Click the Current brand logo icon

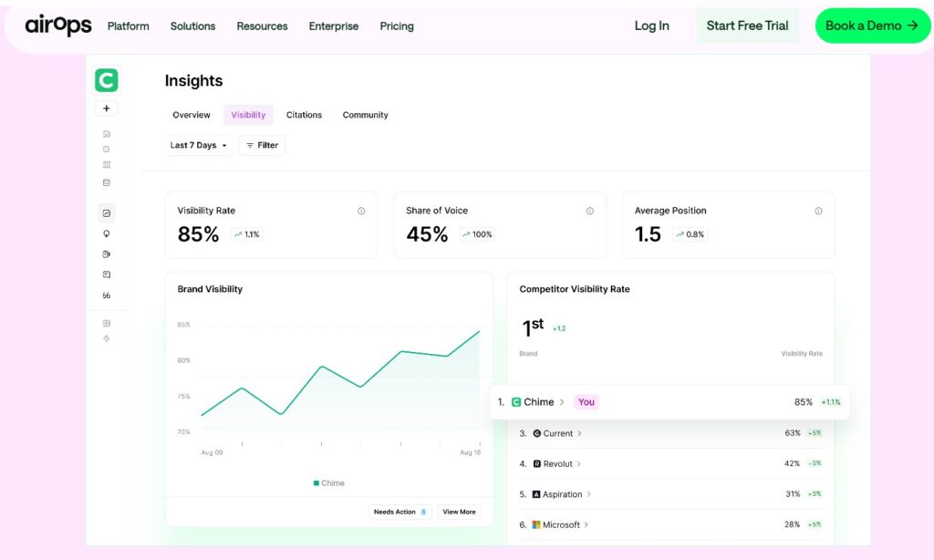[536, 434]
